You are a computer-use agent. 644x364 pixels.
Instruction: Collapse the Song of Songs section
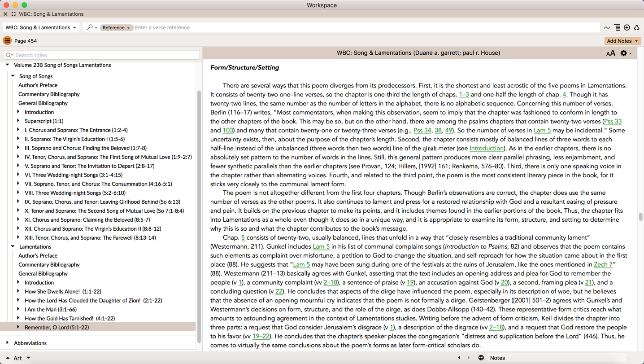click(13, 76)
